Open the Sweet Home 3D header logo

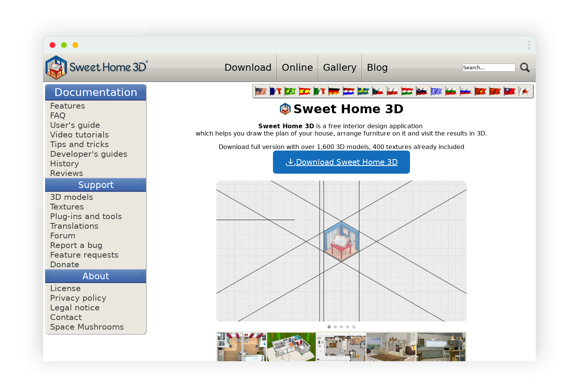click(x=97, y=67)
